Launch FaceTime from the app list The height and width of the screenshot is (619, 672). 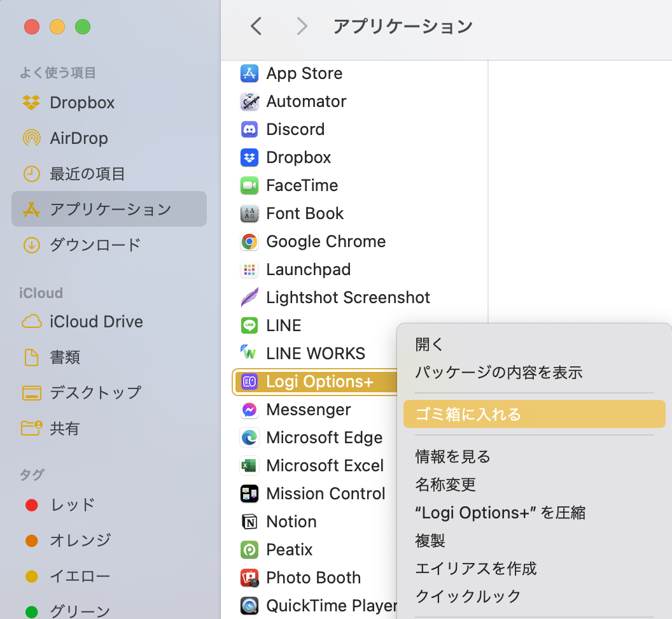click(x=249, y=185)
